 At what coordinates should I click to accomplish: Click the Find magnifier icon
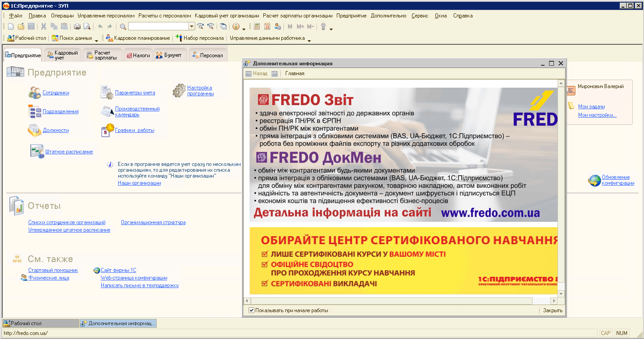click(x=123, y=26)
